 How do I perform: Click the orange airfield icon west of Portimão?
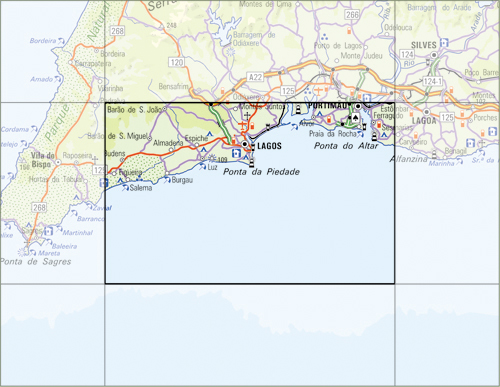tap(318, 90)
